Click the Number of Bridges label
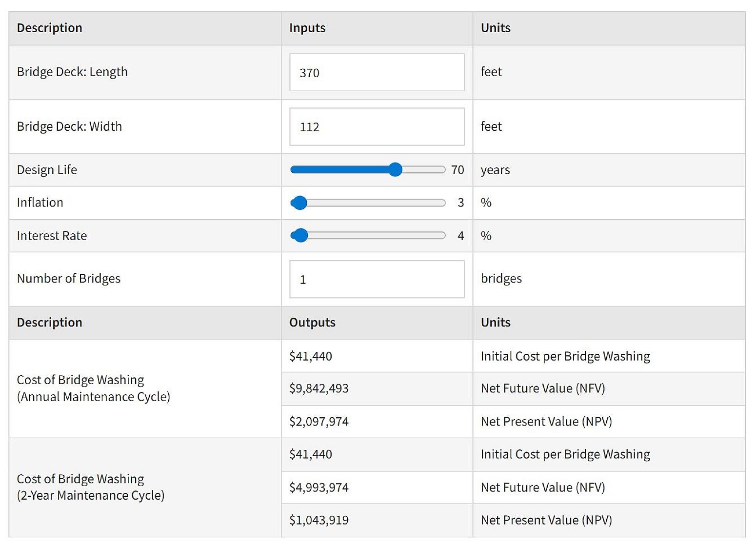The image size is (756, 548). tap(69, 279)
